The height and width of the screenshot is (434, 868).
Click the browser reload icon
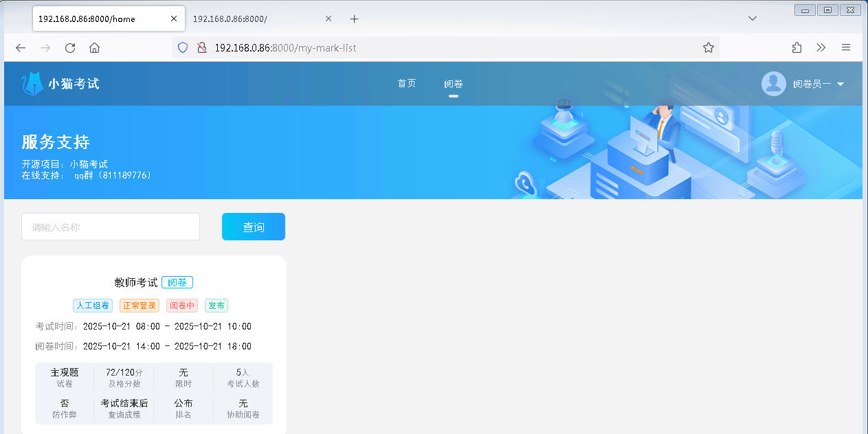(70, 47)
